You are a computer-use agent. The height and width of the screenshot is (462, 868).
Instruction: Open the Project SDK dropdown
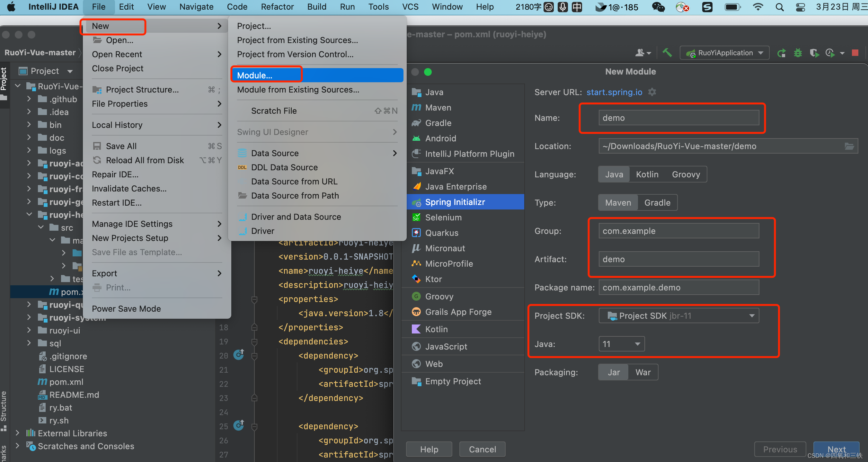679,316
